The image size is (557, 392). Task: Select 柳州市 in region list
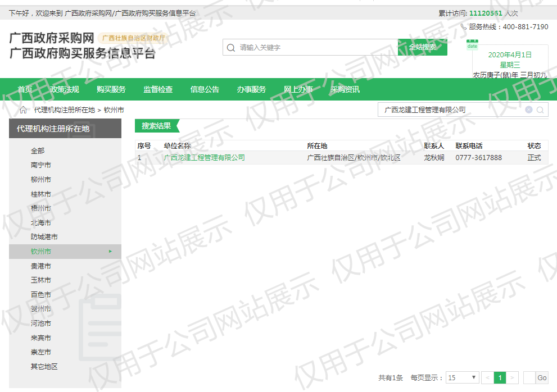(41, 180)
